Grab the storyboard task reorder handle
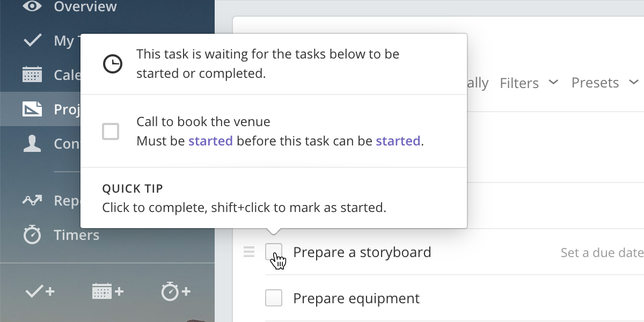 (x=249, y=251)
